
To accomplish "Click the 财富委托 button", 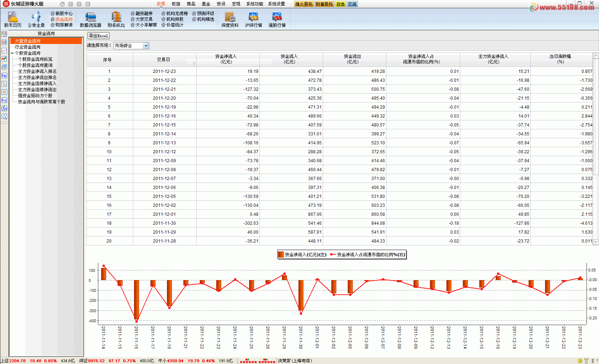I will [324, 4].
